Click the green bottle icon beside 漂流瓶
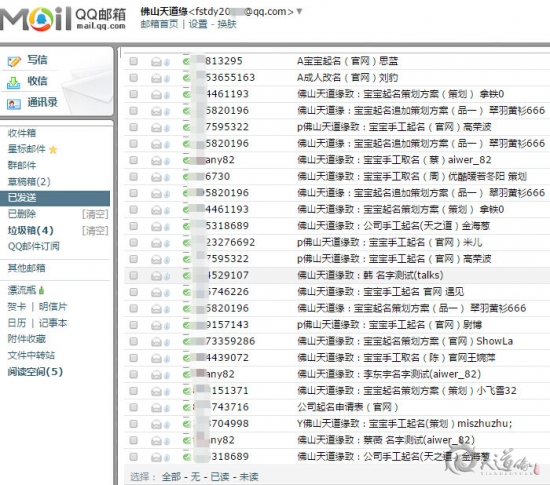Viewport: 550px width, 485px height. pos(41,290)
